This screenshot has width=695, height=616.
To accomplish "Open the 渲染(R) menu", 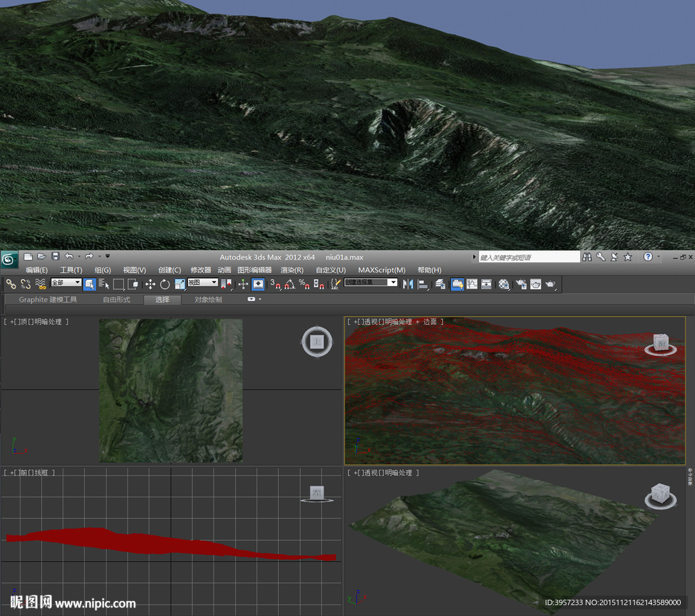I will pos(292,270).
